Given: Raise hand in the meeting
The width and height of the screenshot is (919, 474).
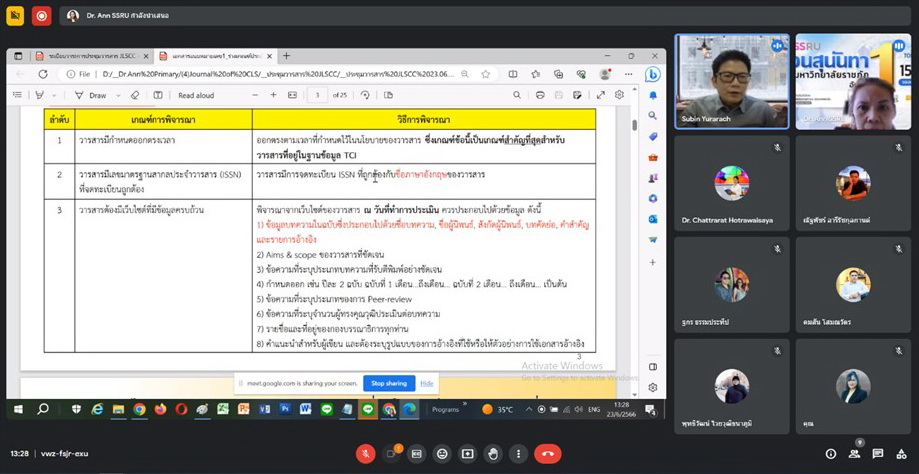Looking at the screenshot, I should coord(493,454).
